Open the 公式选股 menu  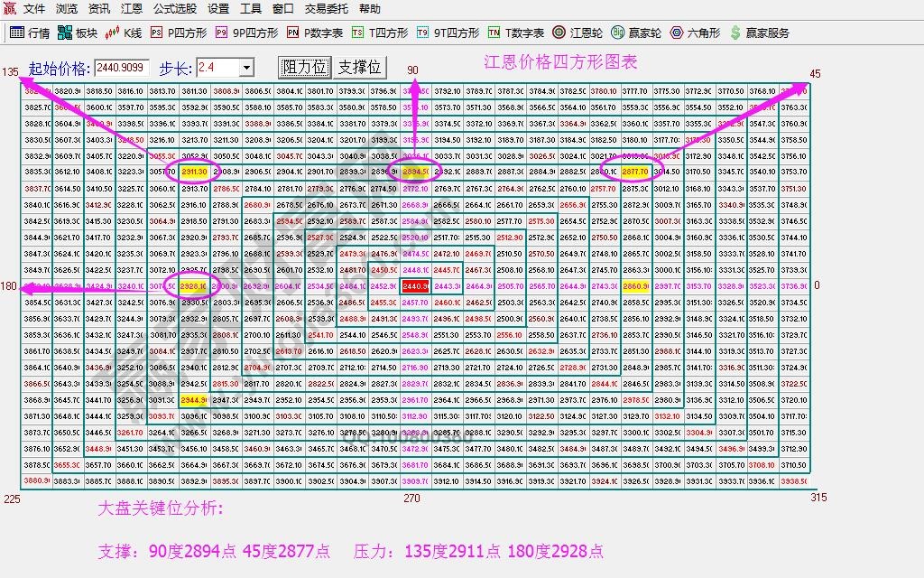click(x=176, y=9)
